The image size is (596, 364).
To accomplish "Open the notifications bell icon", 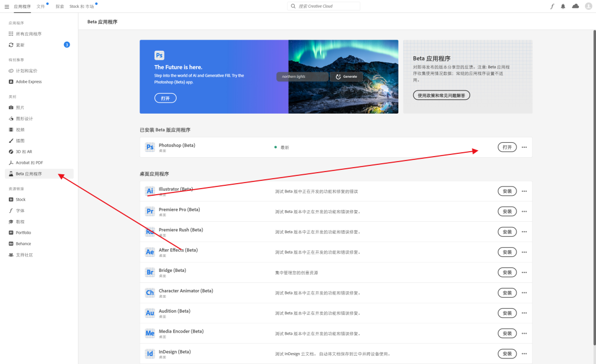I will tap(562, 6).
